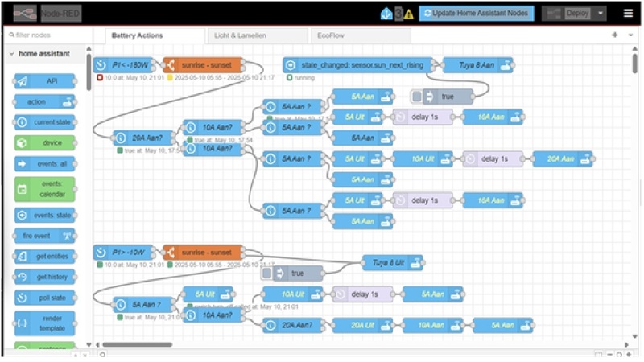Image resolution: width=644 pixels, height=362 pixels.
Task: Switch to the Licht & Lamellen tab
Action: click(257, 35)
